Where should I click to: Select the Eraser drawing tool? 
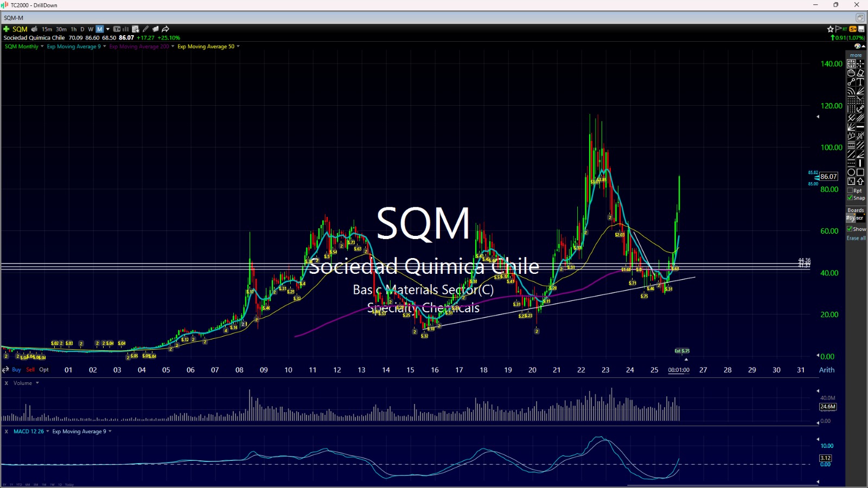click(860, 73)
